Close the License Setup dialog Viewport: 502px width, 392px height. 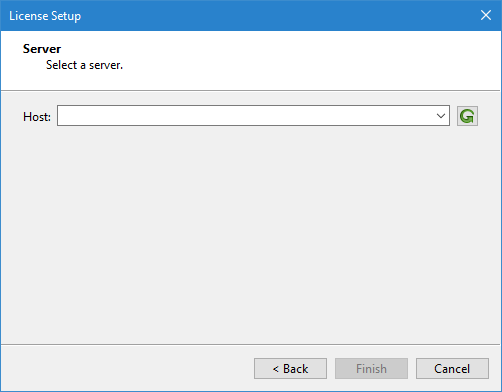tap(486, 15)
